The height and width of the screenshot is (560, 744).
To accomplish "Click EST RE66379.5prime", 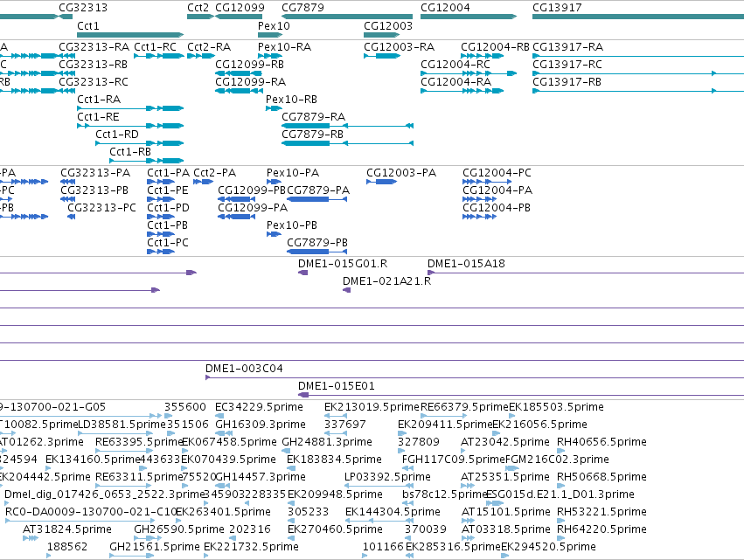I will click(444, 416).
